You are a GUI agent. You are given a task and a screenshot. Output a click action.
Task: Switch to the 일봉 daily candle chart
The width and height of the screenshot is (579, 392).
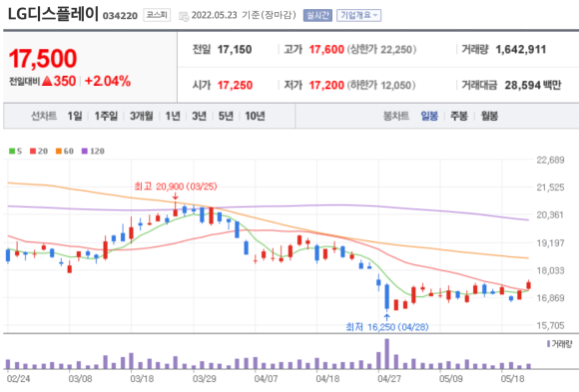429,117
